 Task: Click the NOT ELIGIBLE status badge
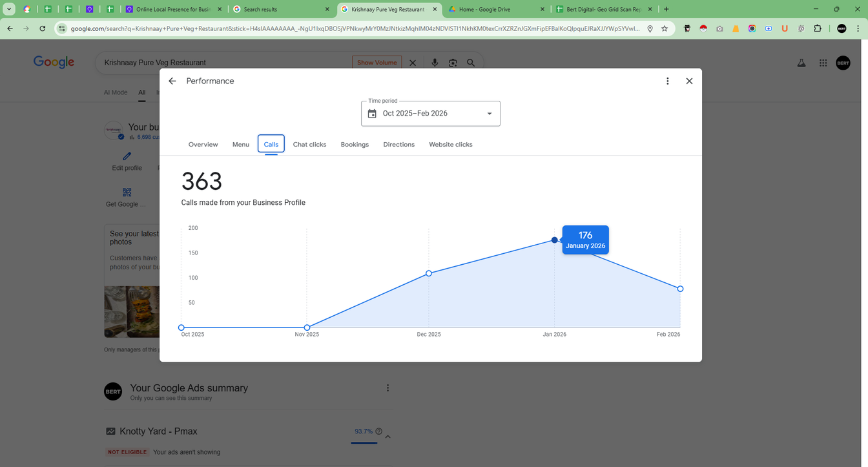pos(127,452)
